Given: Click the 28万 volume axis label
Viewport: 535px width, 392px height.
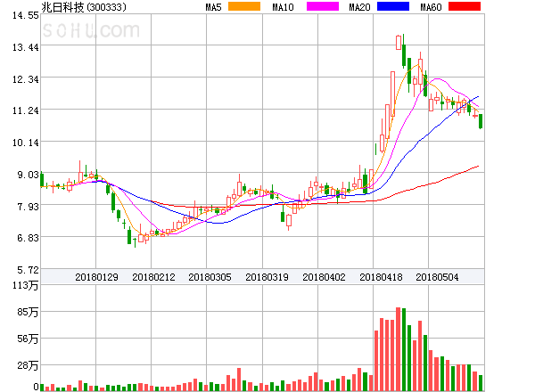Looking at the screenshot, I should [x=28, y=365].
